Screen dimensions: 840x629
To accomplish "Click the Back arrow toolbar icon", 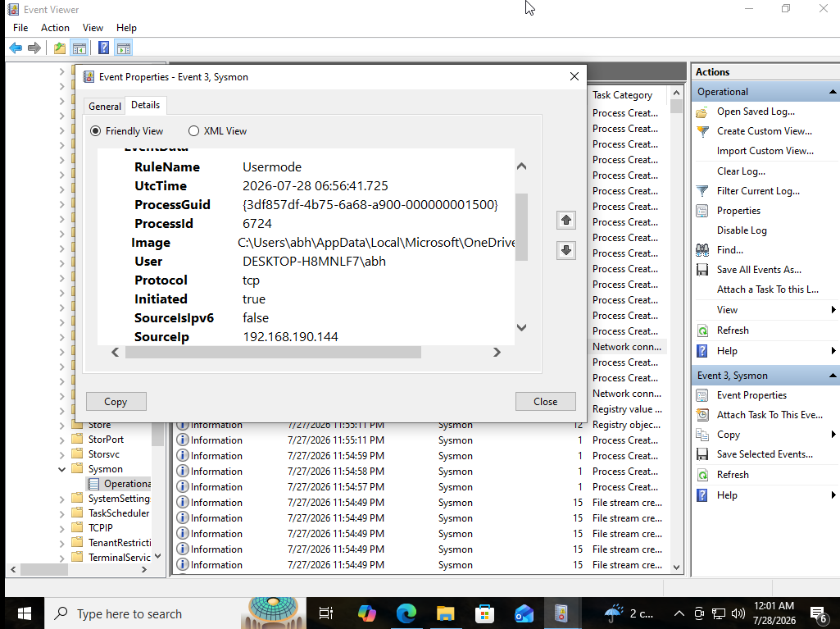I will [x=16, y=48].
